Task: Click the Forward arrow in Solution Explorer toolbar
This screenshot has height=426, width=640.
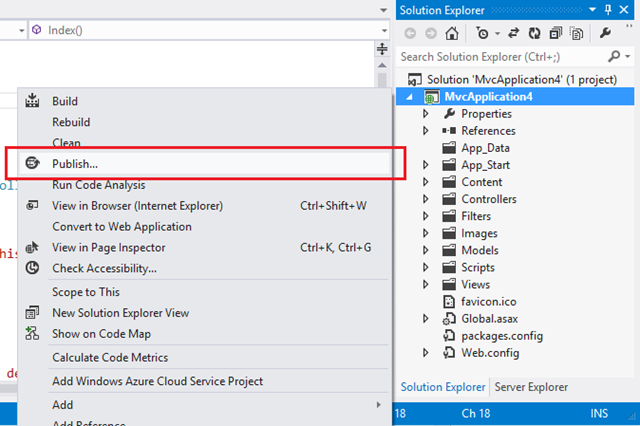Action: 431,33
